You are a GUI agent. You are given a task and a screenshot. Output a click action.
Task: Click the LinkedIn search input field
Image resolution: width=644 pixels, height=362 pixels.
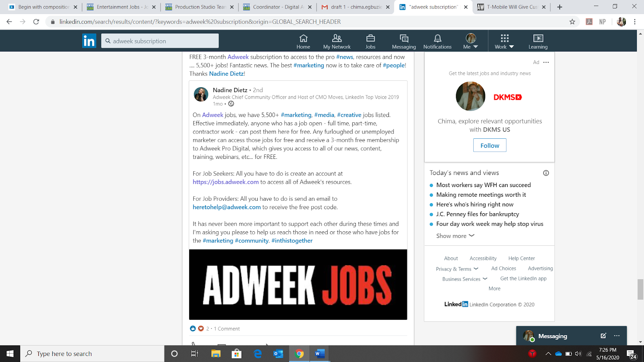point(160,41)
